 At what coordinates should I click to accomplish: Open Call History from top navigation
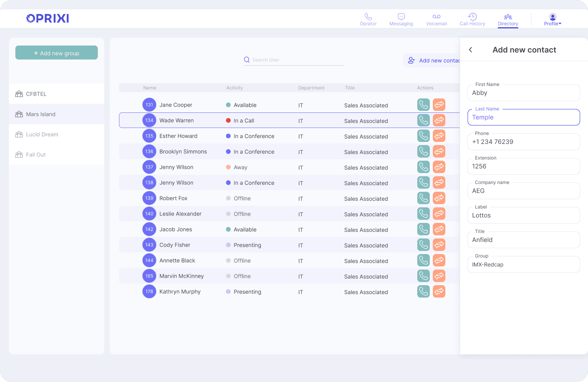(472, 19)
